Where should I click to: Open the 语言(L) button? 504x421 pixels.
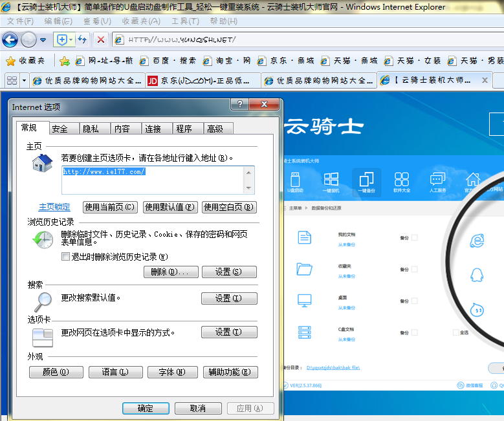tap(116, 372)
